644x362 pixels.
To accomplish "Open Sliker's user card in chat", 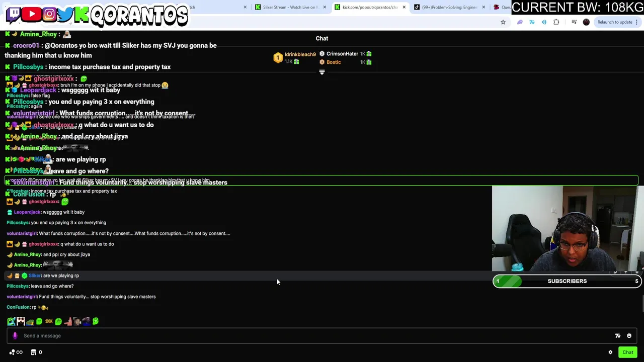I will tap(35, 276).
